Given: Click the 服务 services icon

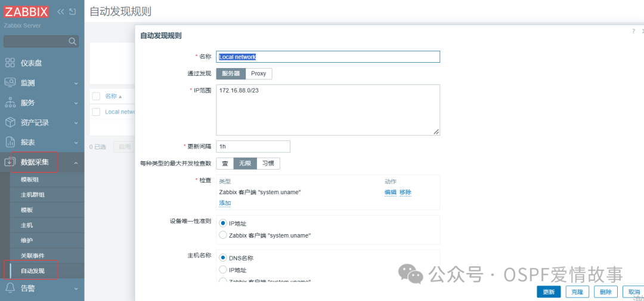Looking at the screenshot, I should tap(10, 102).
